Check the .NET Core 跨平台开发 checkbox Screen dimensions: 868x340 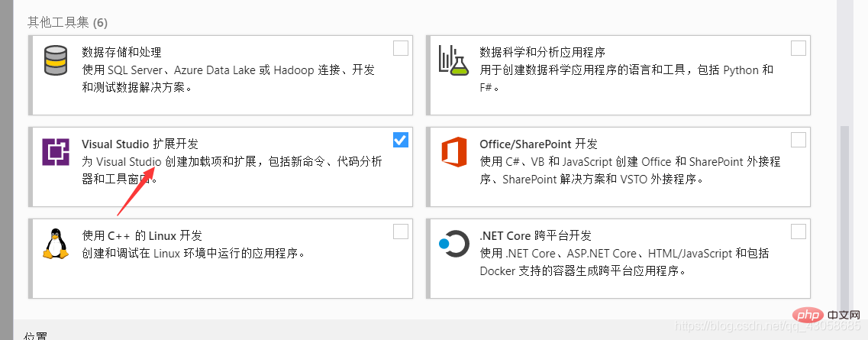pyautogui.click(x=799, y=232)
